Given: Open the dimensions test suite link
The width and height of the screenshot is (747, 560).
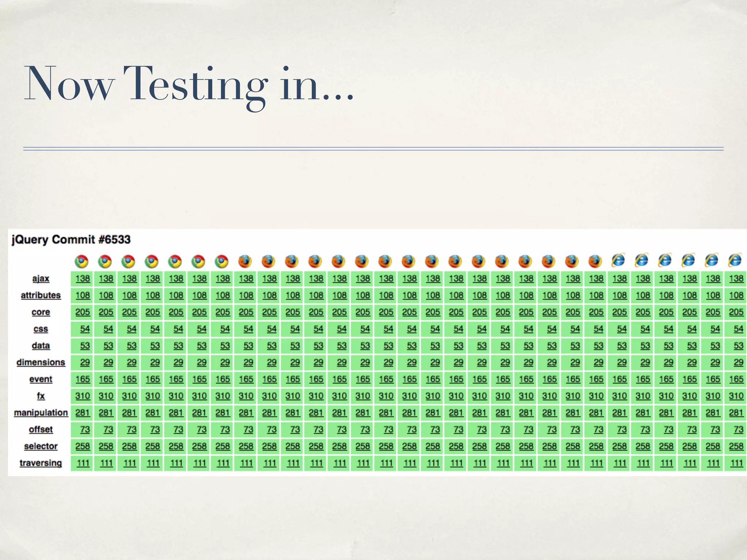Looking at the screenshot, I should click(x=41, y=362).
